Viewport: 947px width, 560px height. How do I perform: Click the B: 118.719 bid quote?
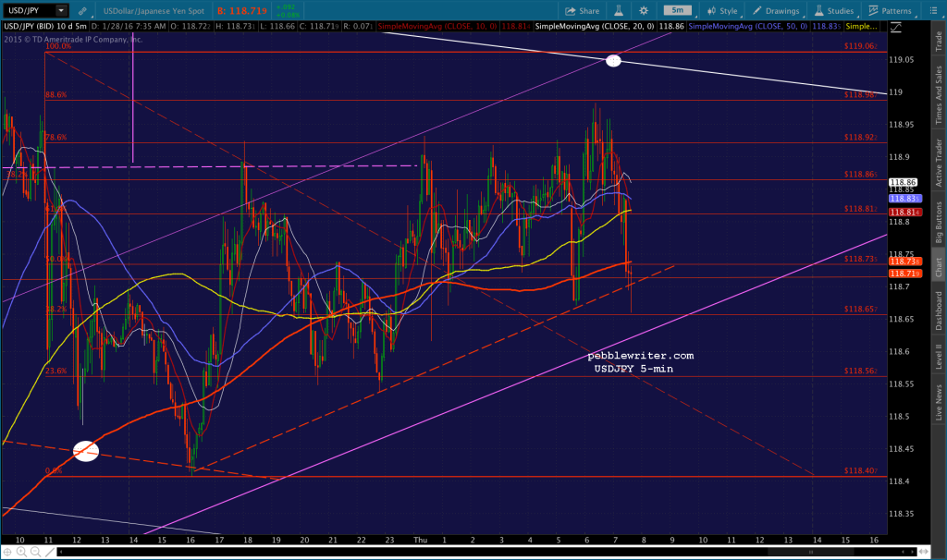[x=241, y=11]
